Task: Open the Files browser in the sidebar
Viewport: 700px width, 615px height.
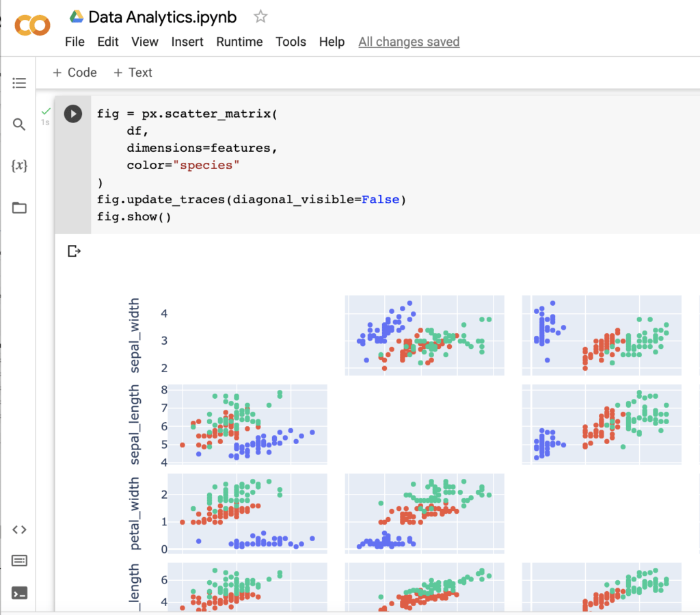Action: pyautogui.click(x=19, y=207)
